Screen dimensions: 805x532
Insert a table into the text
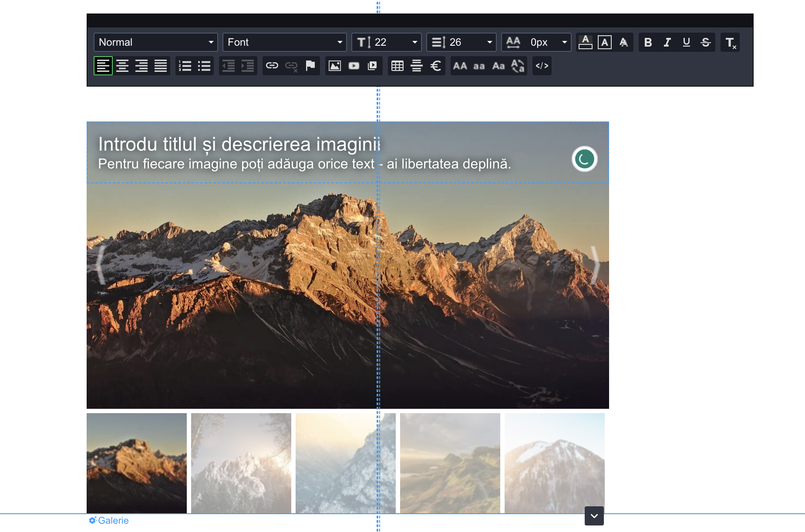point(397,66)
